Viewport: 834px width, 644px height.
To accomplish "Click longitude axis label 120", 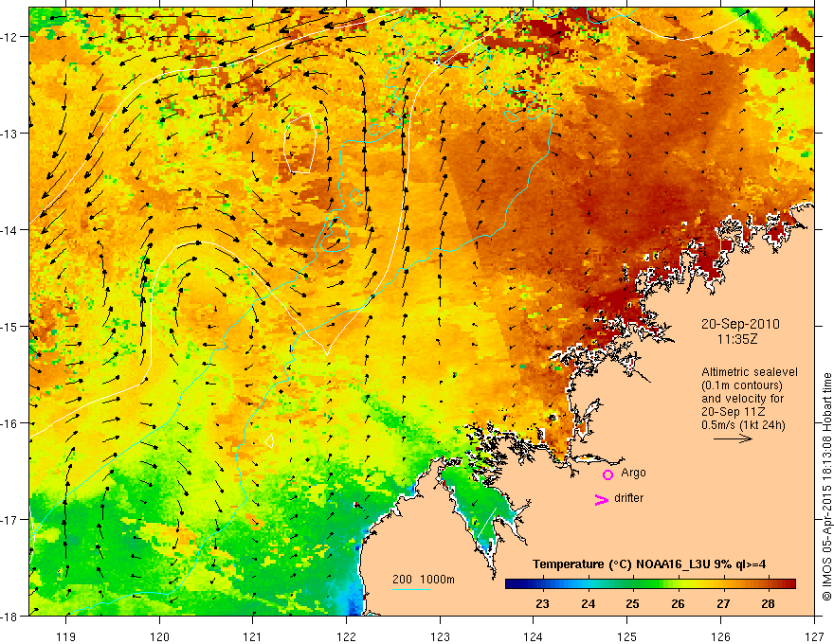I will coord(159,636).
